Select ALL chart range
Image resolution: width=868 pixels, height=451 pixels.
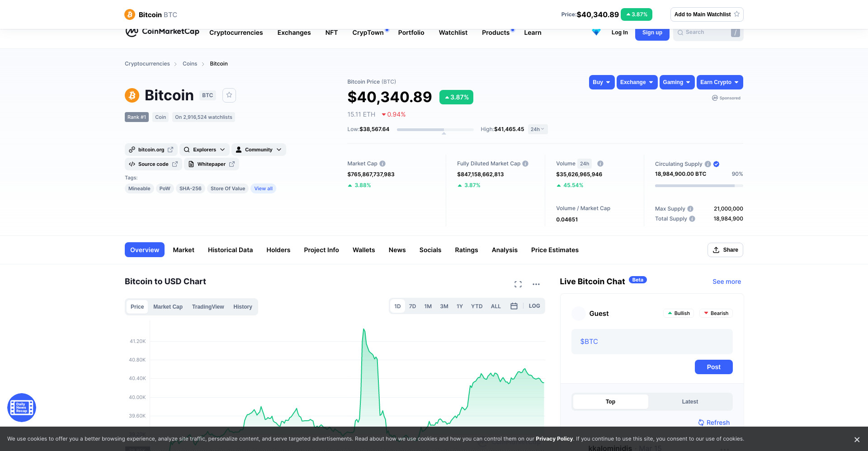point(496,306)
